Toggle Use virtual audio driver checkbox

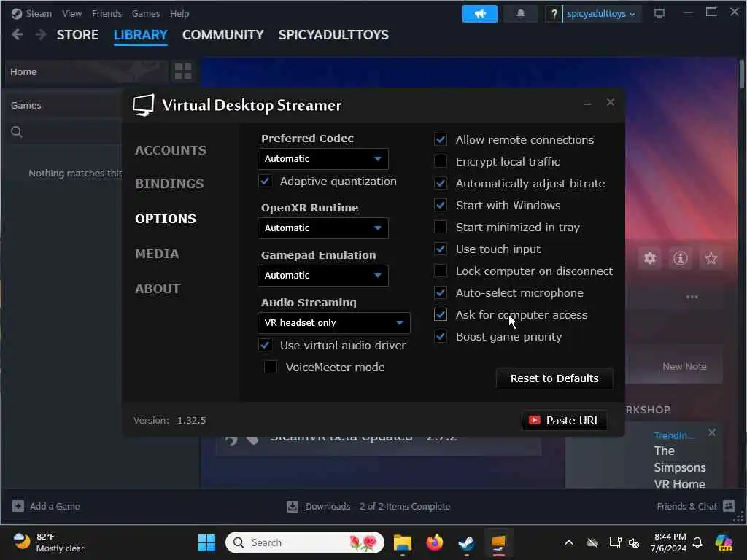click(x=265, y=345)
